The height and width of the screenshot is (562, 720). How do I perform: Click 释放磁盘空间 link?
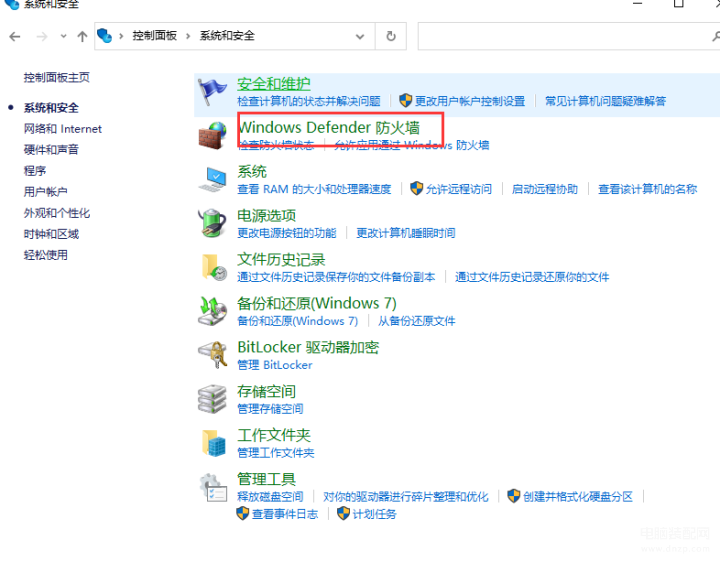(x=270, y=497)
